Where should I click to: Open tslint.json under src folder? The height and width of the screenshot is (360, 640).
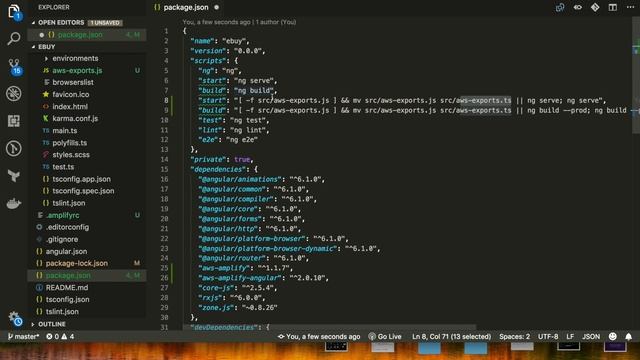[69, 203]
